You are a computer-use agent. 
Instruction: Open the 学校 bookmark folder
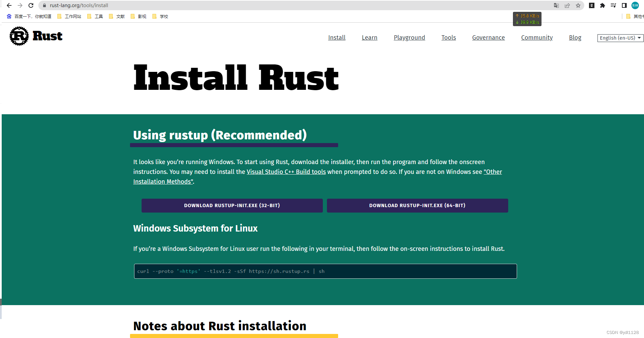[x=160, y=16]
